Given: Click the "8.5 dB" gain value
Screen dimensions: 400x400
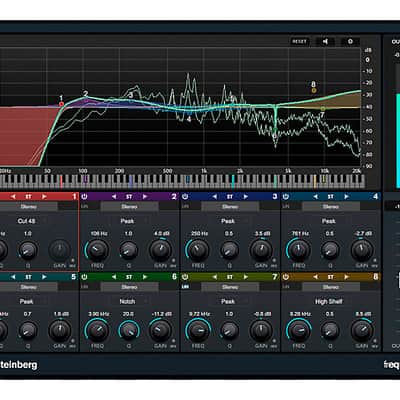Looking at the screenshot, I should [363, 314].
